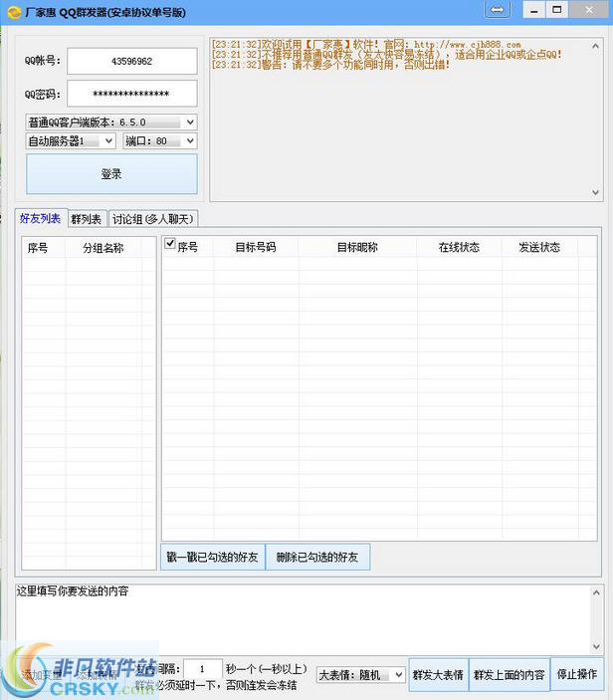The image size is (613, 700).
Task: Click the double-arrow button in title bar
Action: pos(497,10)
